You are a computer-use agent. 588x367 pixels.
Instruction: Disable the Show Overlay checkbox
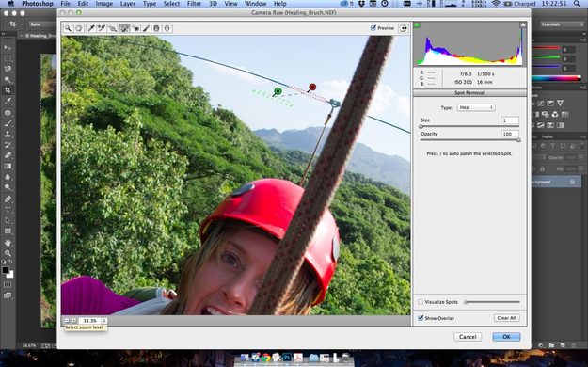(421, 318)
